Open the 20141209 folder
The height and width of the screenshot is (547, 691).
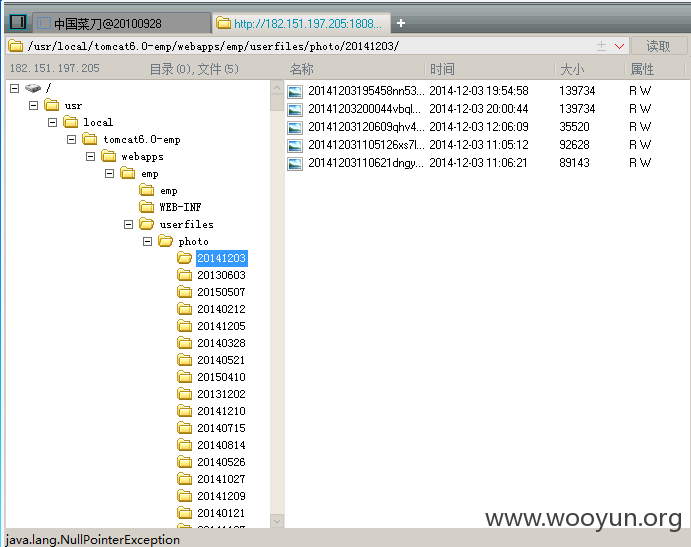click(x=221, y=496)
